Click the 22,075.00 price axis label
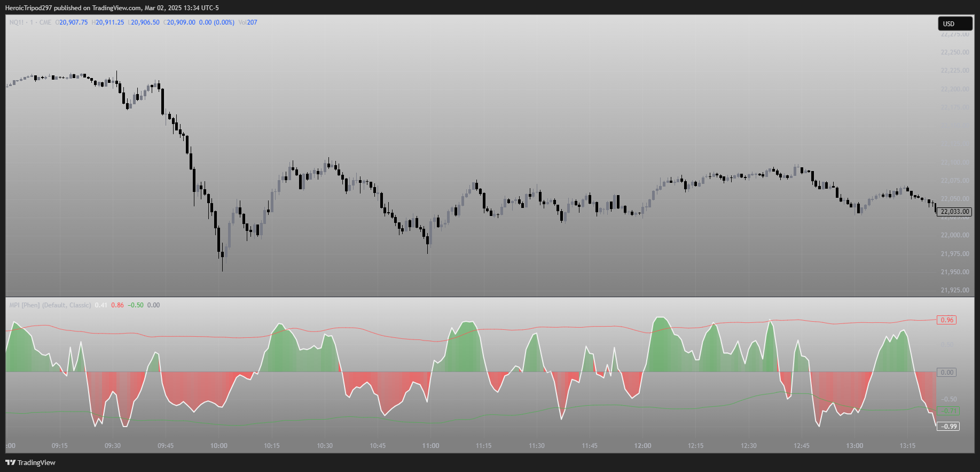The width and height of the screenshot is (980, 472). [955, 181]
